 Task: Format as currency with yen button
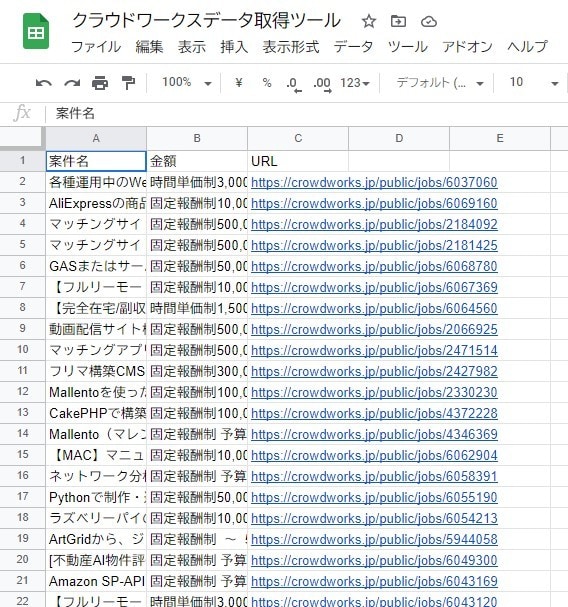pos(239,82)
